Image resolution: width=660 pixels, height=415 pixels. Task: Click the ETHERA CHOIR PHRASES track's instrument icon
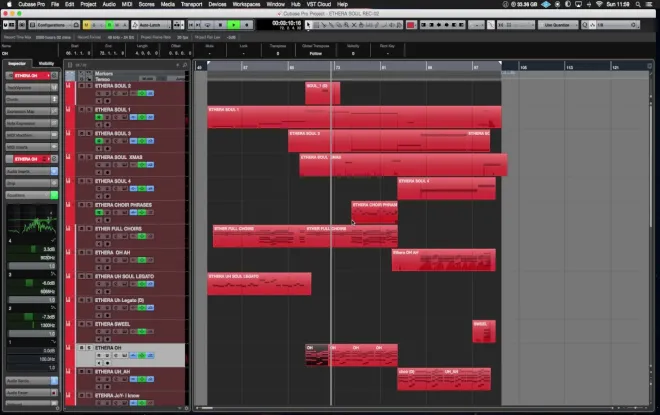[68, 205]
